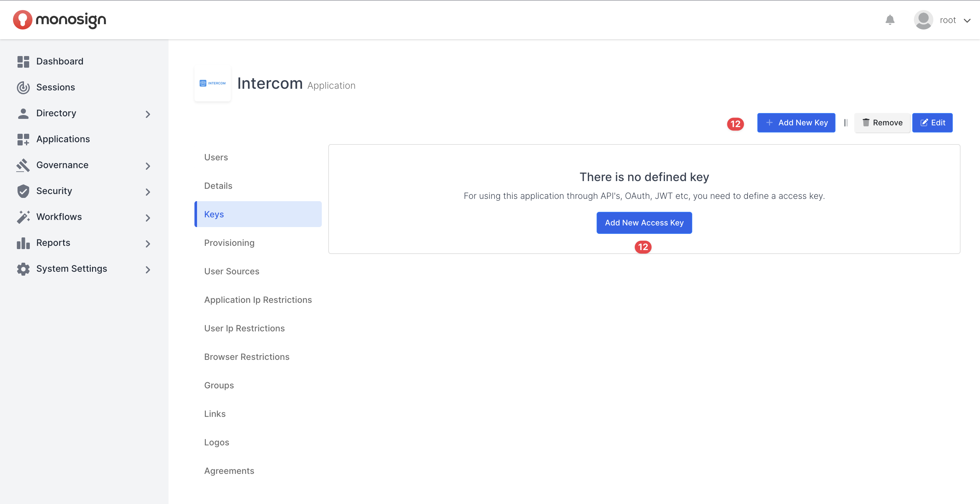This screenshot has height=504, width=980.
Task: Expand the System Settings chevron
Action: pos(148,269)
